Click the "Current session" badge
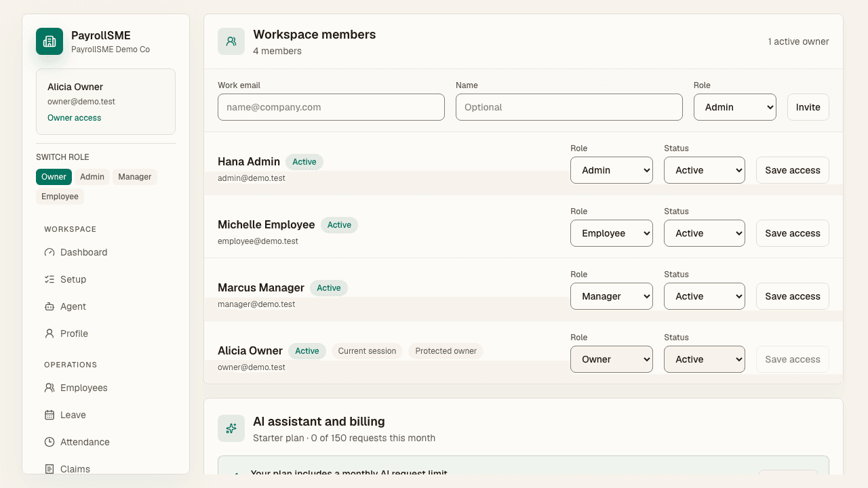This screenshot has width=868, height=488. tap(367, 351)
